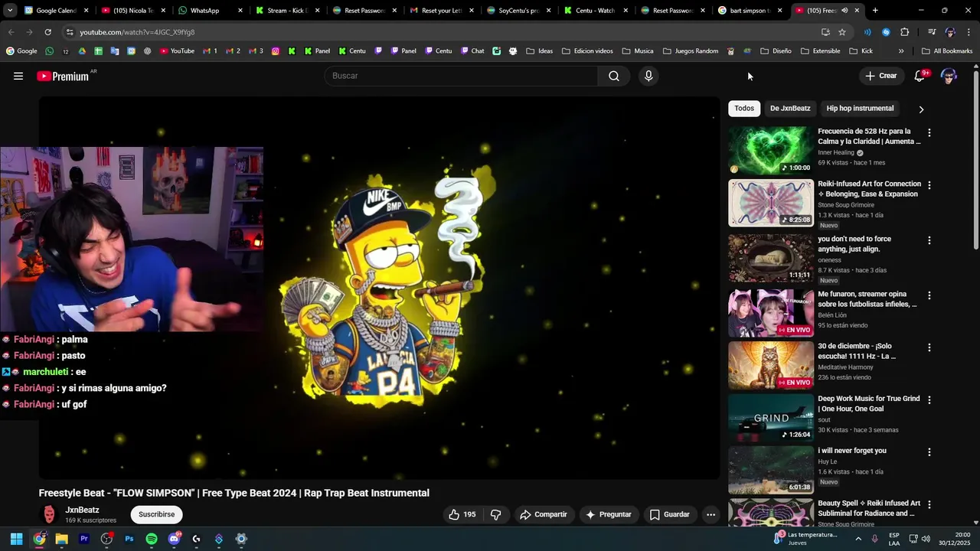The image size is (980, 551).
Task: Start search with the magnifier button
Action: pyautogui.click(x=614, y=76)
